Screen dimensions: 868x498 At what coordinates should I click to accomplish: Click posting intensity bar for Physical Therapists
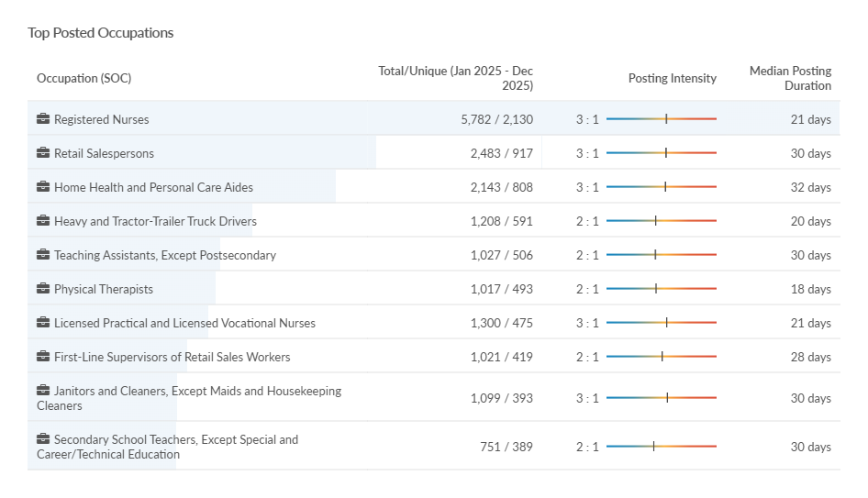click(x=661, y=289)
